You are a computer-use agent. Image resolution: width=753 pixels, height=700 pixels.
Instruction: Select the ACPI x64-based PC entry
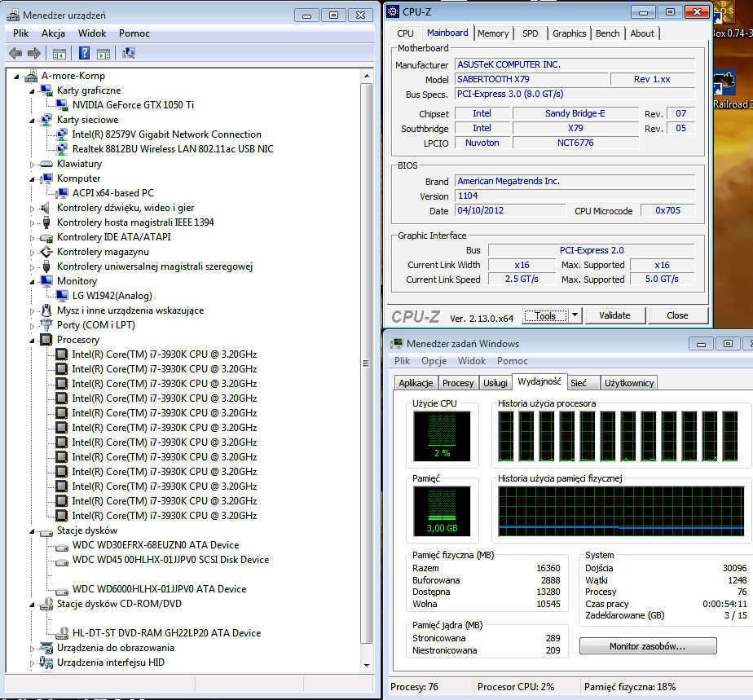pyautogui.click(x=112, y=193)
